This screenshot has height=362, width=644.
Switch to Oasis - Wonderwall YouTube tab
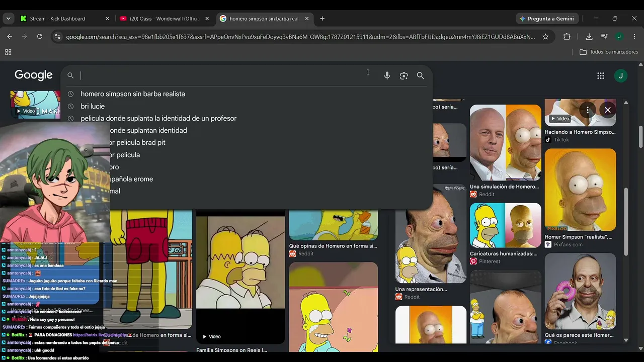pos(165,19)
